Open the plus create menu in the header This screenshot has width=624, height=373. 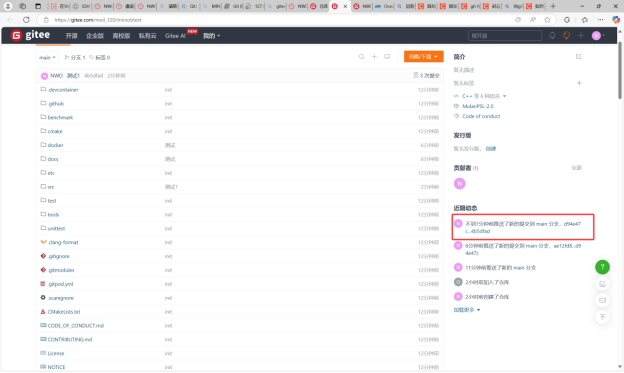coord(581,35)
